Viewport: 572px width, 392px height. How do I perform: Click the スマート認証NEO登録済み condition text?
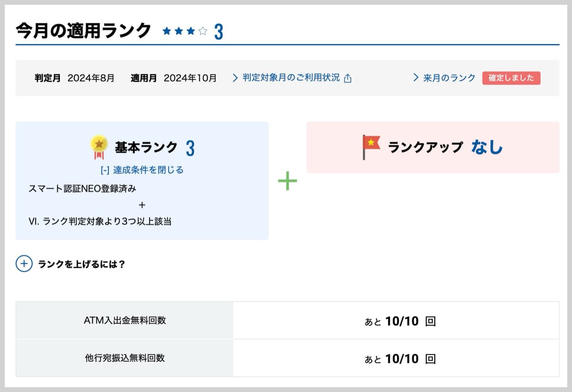point(82,189)
